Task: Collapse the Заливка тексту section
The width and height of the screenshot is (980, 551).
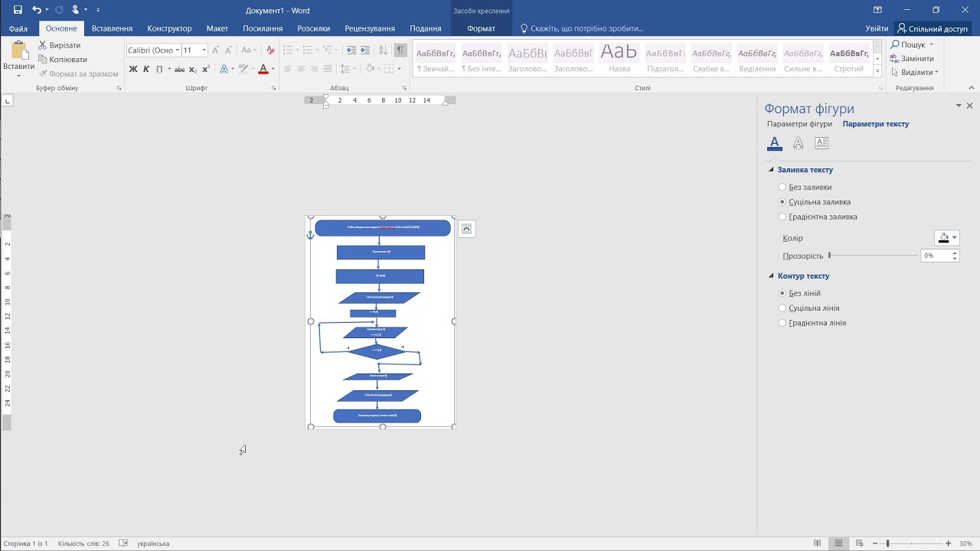Action: coord(772,170)
